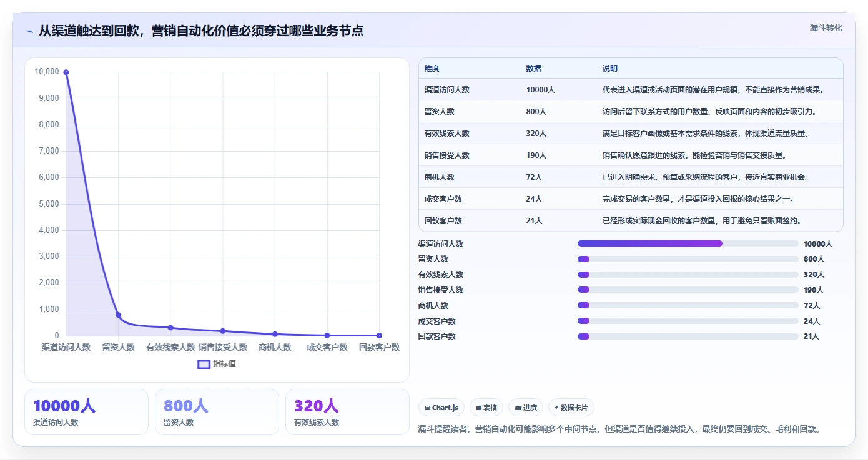Open the 320人 有效线索人数 card
The height and width of the screenshot is (460, 868).
(347, 412)
